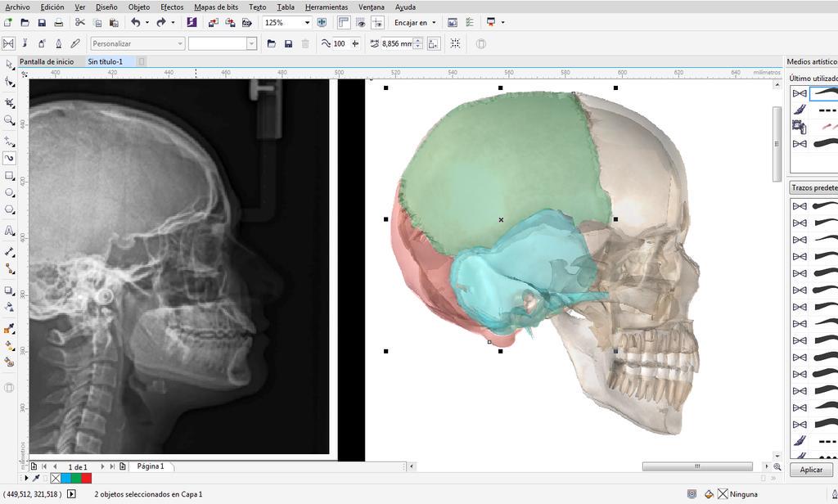The height and width of the screenshot is (504, 838).
Task: Toggle Scale stroke with object button
Action: coord(434,43)
